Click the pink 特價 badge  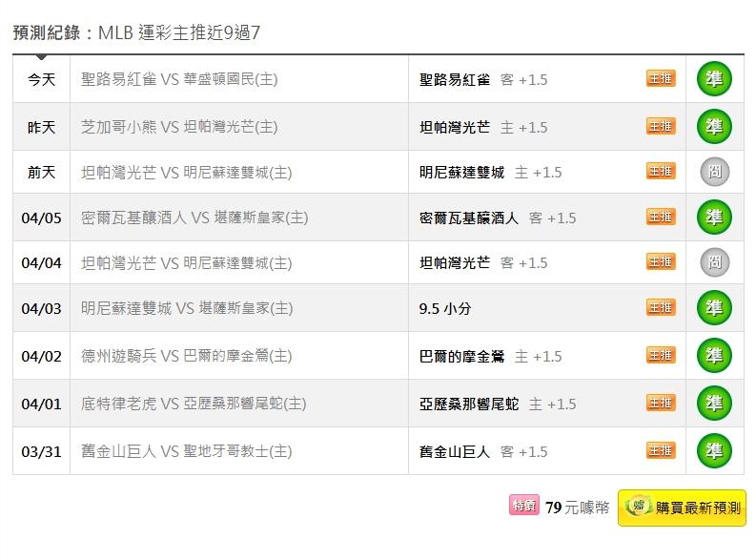(x=524, y=507)
